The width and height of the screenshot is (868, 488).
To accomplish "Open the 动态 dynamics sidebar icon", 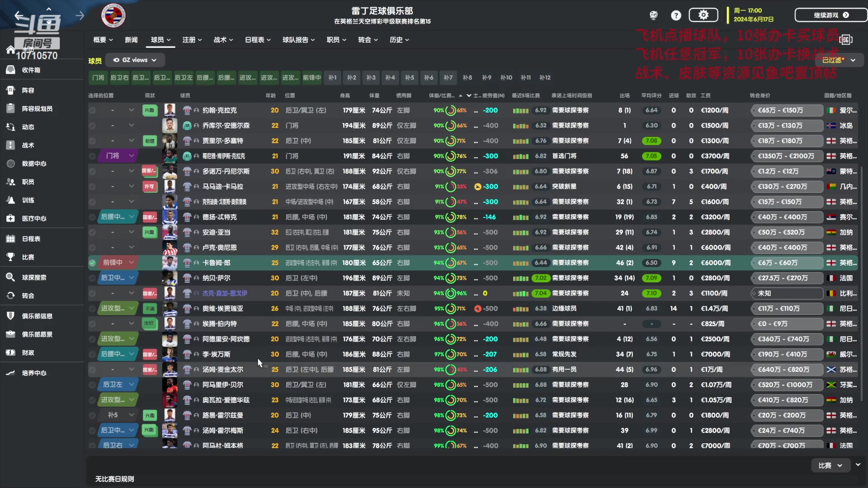I will [10, 127].
